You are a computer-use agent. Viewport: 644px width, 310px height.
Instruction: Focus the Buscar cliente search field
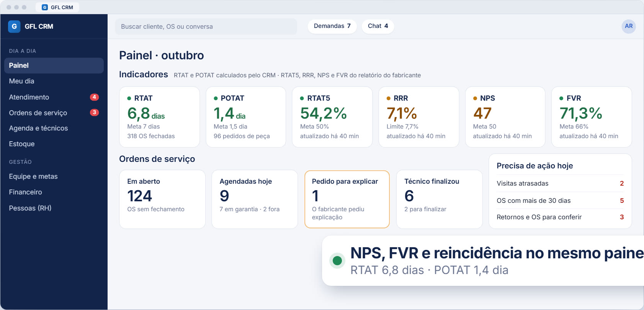click(206, 26)
